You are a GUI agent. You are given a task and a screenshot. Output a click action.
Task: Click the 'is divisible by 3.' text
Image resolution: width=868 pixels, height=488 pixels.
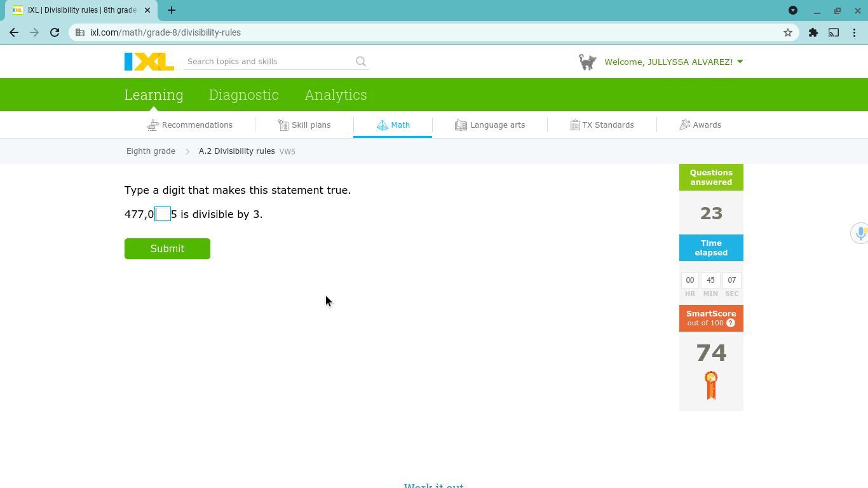pos(221,214)
